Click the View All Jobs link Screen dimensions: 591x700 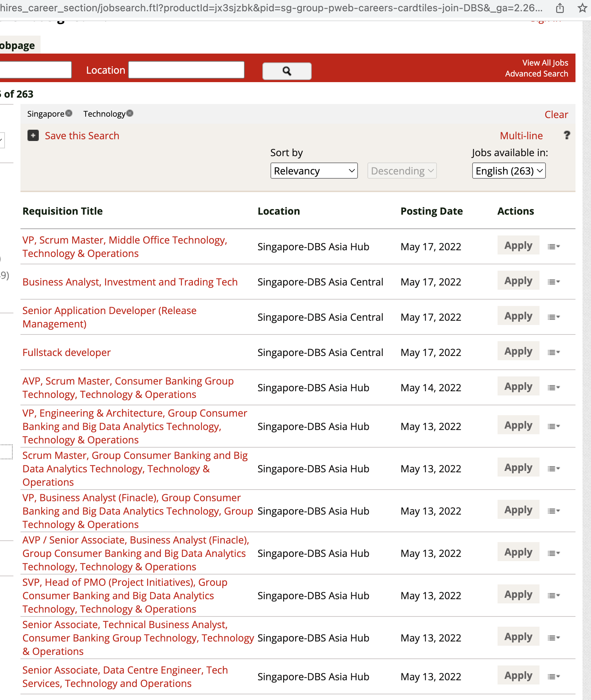point(545,63)
